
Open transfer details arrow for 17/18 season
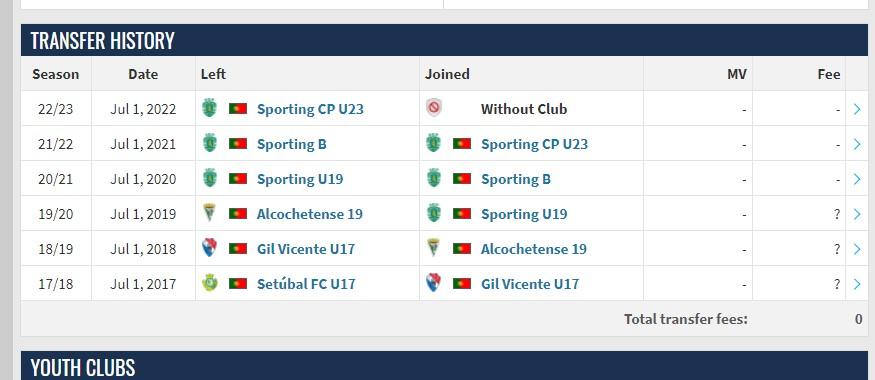pyautogui.click(x=857, y=284)
